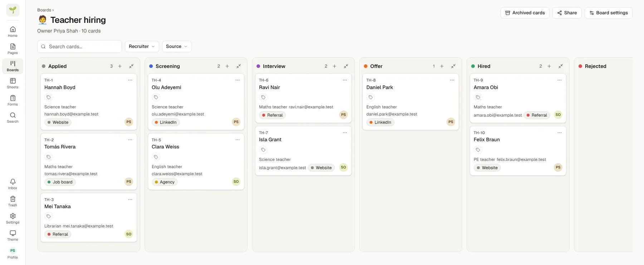
Task: Open Settings from the sidebar
Action: click(13, 219)
